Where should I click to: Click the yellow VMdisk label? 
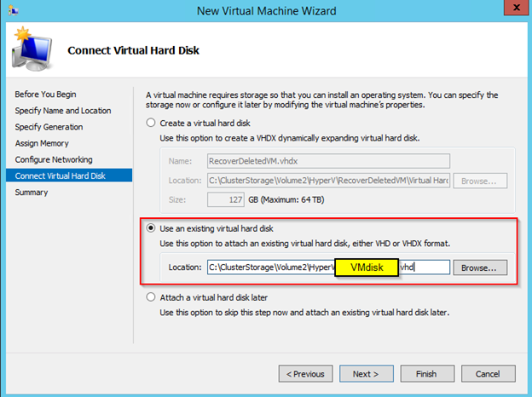[367, 268]
